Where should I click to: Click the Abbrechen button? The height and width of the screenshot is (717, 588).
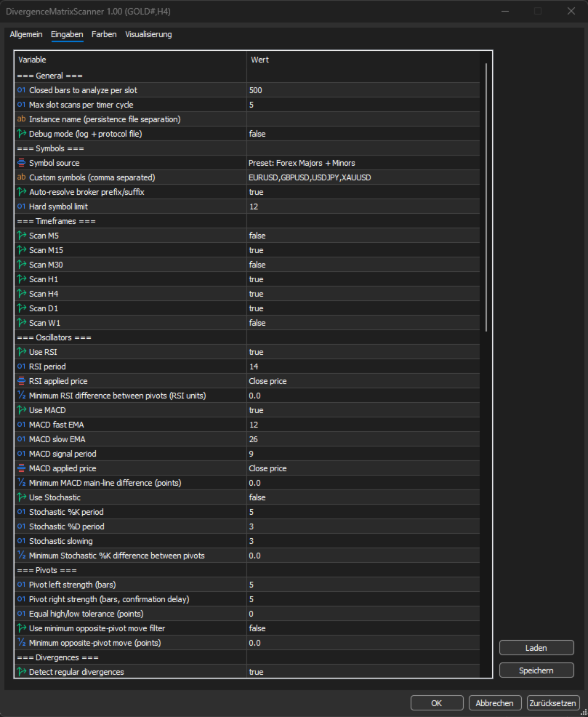495,703
